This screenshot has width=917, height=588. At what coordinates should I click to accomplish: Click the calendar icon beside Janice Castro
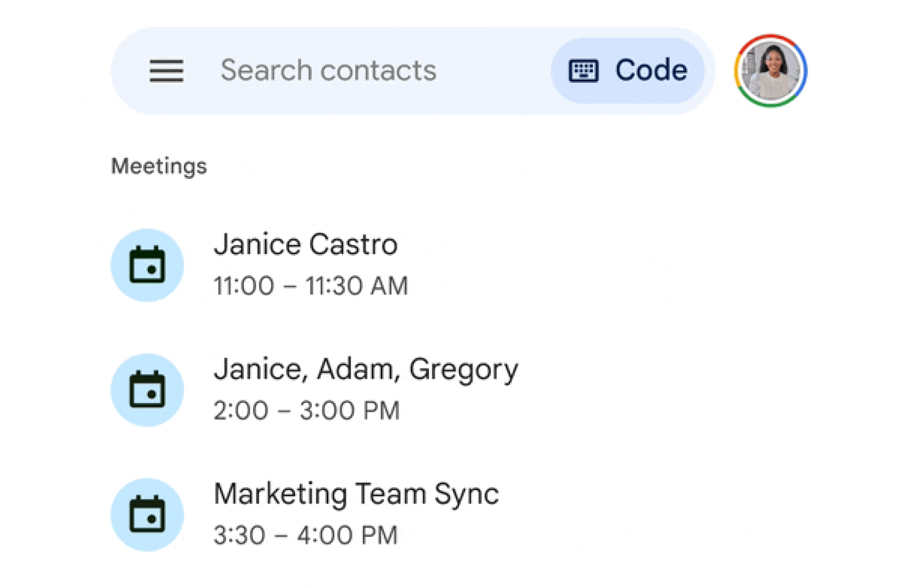click(x=147, y=265)
